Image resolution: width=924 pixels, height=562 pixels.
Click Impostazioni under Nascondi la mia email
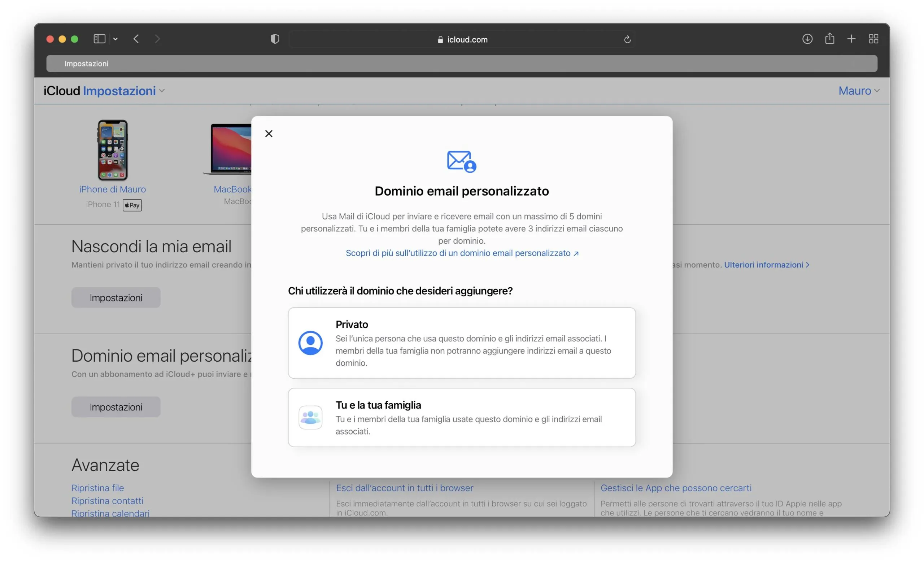[115, 297]
